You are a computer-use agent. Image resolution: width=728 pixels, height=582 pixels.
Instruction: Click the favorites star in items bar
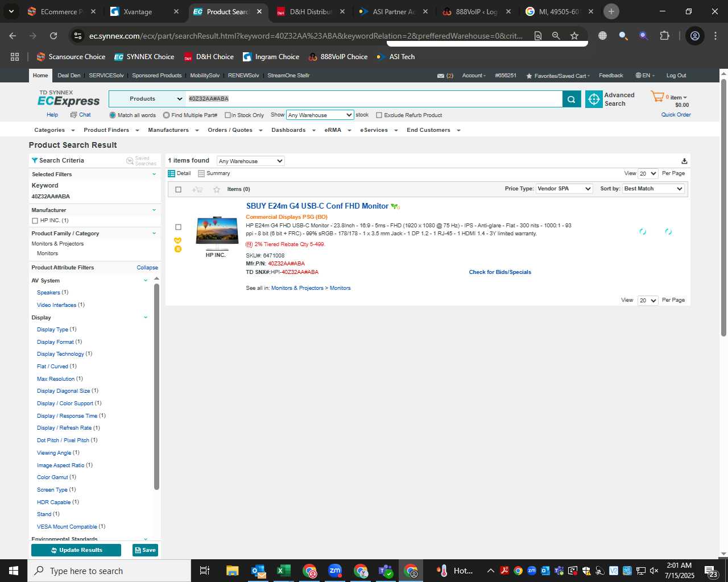[216, 189]
